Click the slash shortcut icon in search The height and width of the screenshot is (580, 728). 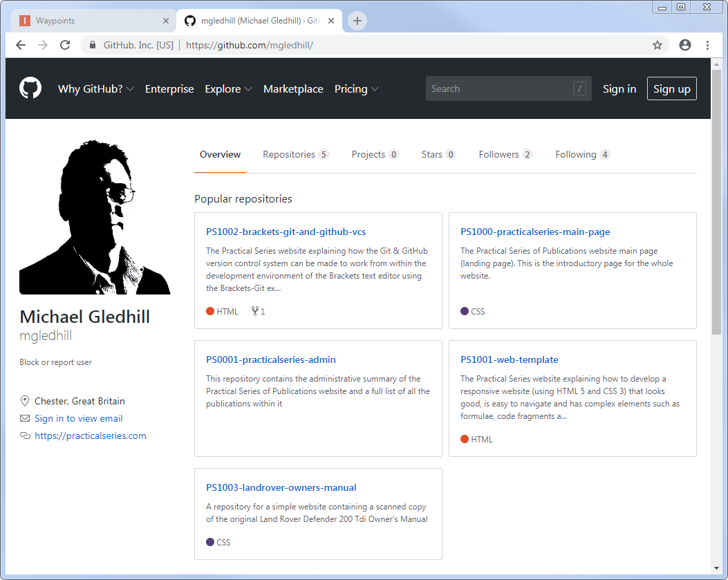pyautogui.click(x=579, y=88)
